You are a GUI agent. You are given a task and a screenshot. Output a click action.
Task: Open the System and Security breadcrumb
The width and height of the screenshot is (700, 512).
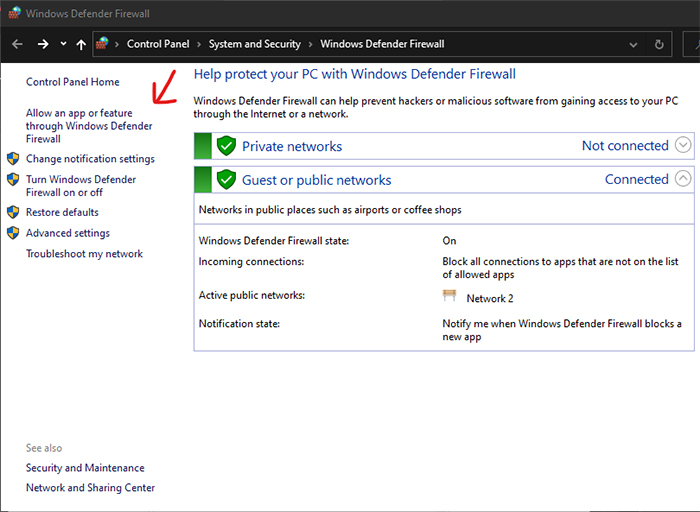[254, 44]
